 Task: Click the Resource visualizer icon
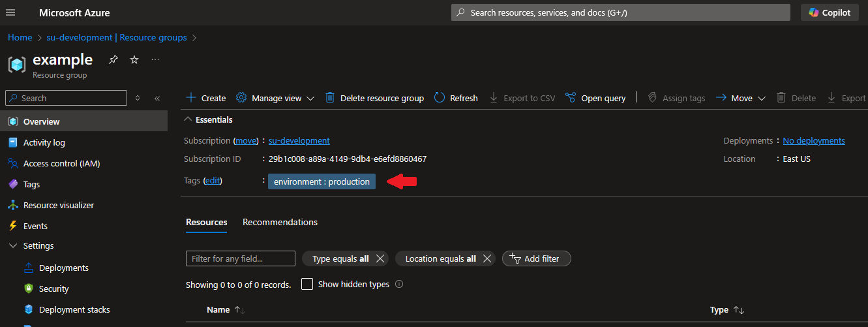click(x=12, y=205)
